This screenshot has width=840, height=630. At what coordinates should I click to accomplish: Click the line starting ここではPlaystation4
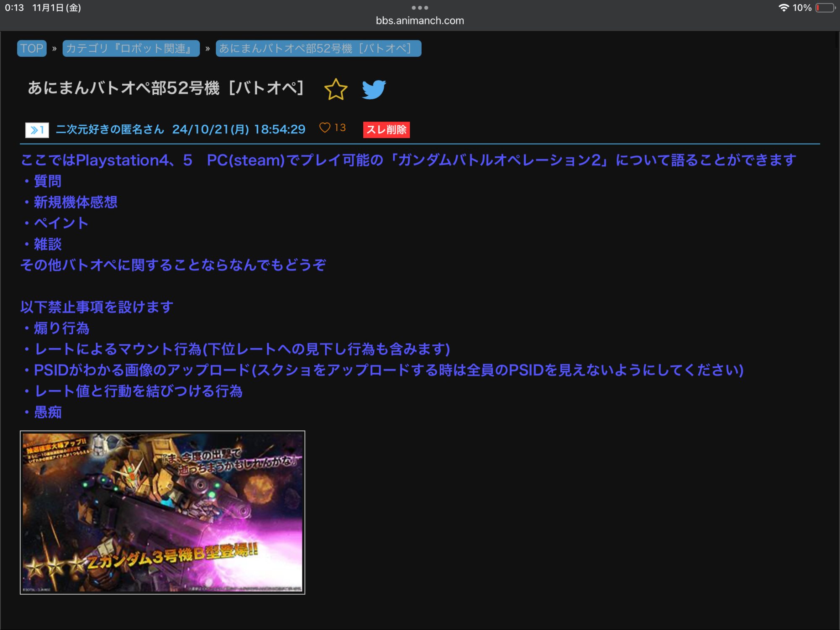tap(408, 160)
